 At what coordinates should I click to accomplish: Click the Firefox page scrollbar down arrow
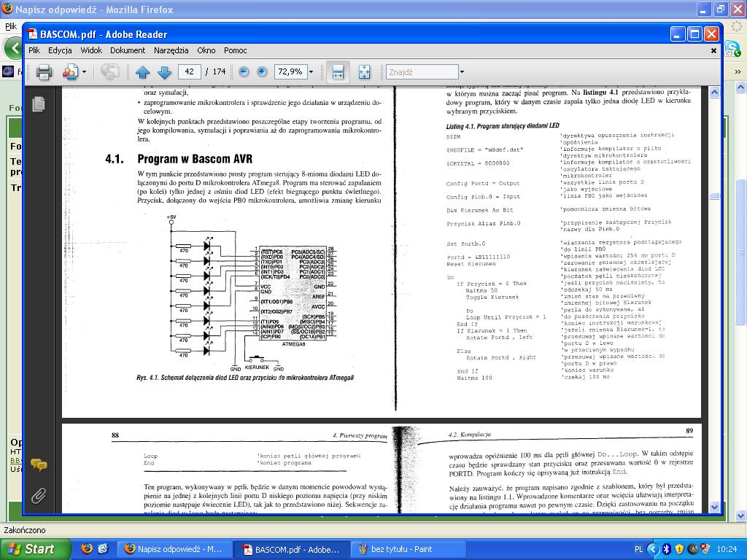coord(741,516)
